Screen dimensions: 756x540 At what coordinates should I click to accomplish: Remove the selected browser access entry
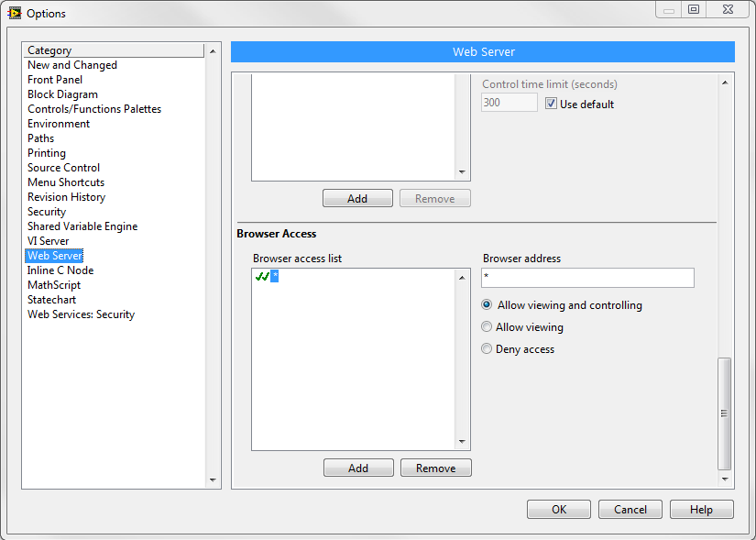pyautogui.click(x=435, y=468)
